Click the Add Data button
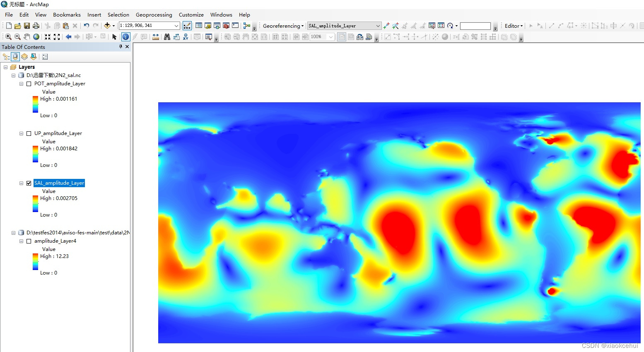 pyautogui.click(x=107, y=26)
